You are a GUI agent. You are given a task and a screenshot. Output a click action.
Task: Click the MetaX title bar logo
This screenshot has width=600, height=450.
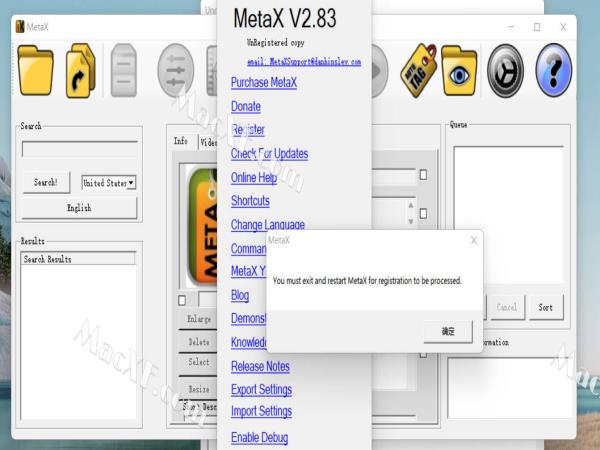[20, 27]
